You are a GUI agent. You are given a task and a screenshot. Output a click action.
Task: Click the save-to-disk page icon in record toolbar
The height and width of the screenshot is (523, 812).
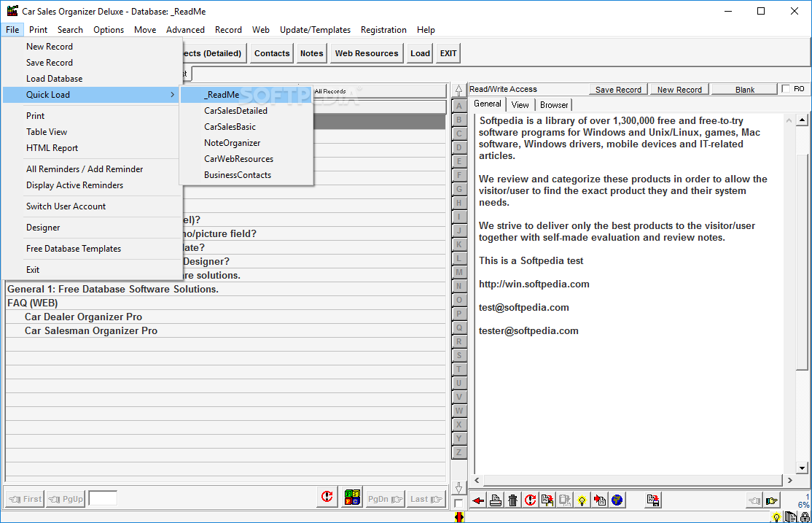tap(653, 500)
